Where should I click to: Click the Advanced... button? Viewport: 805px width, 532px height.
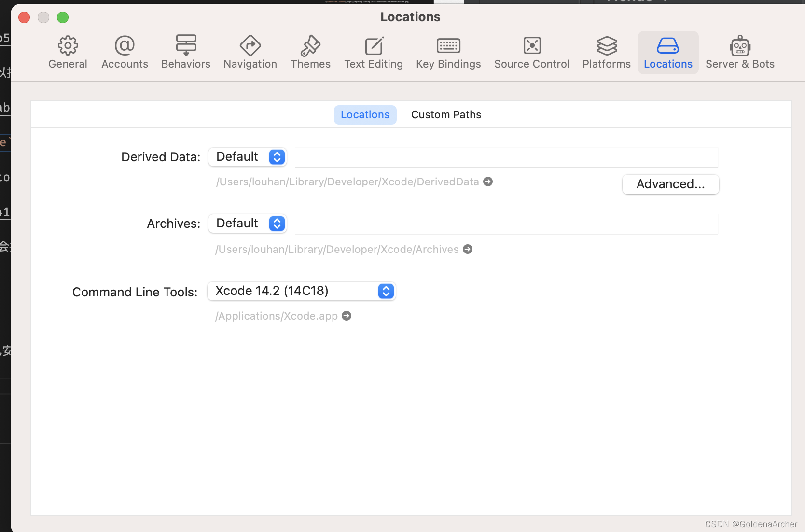pos(670,184)
